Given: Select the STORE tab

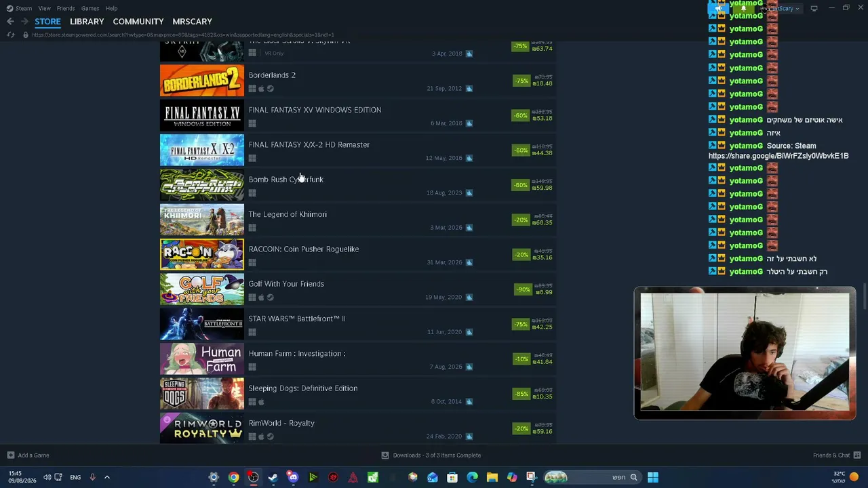Looking at the screenshot, I should click(47, 22).
